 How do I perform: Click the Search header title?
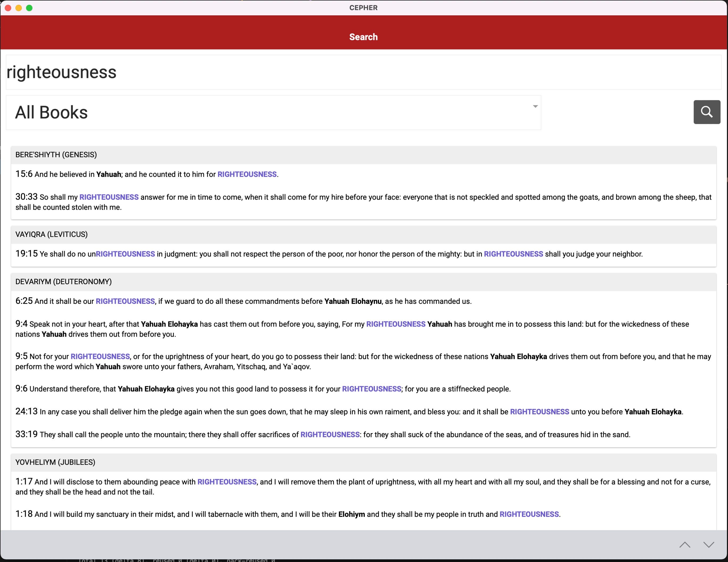click(363, 37)
